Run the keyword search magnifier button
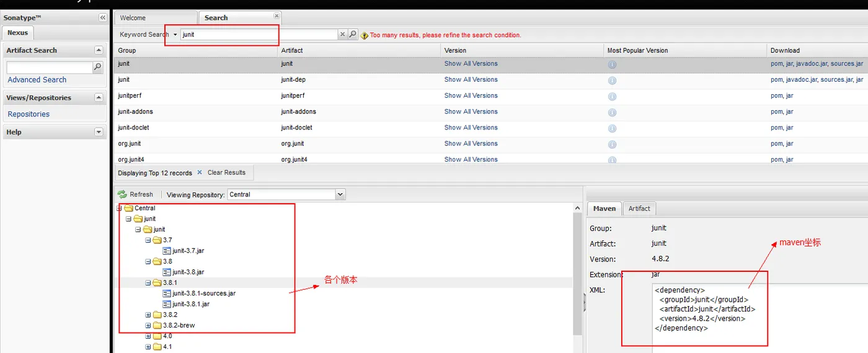 pyautogui.click(x=353, y=35)
